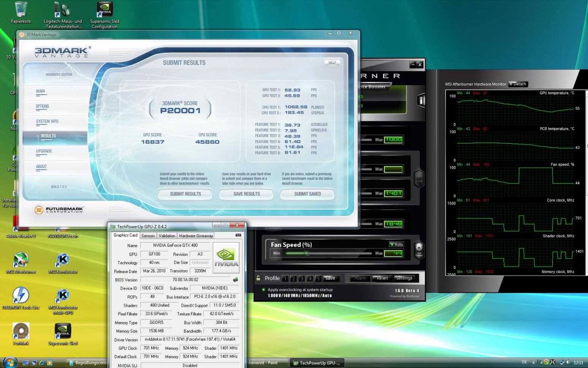The image size is (588, 368).
Task: Click the SAVE RESULTS button
Action: coord(247,194)
